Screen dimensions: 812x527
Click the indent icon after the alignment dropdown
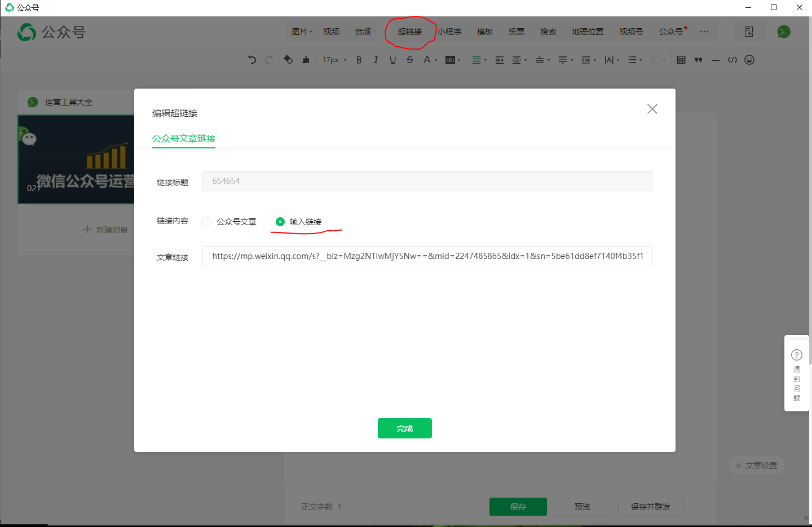[x=499, y=60]
